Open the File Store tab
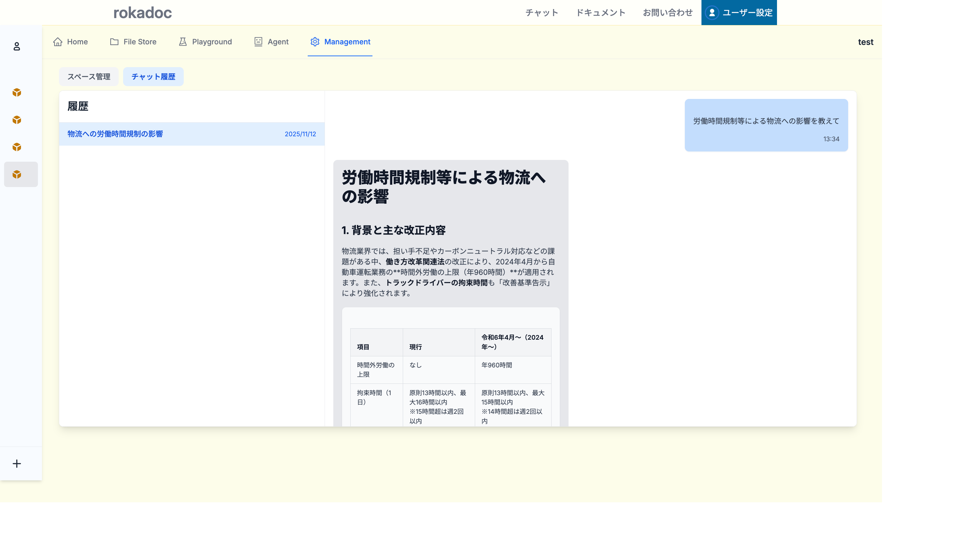The width and height of the screenshot is (980, 558). point(133,42)
